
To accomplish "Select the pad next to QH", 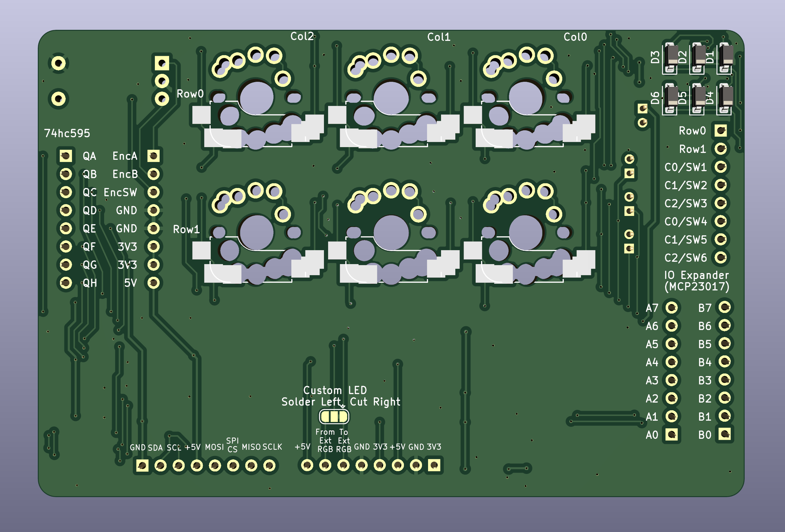I will (66, 283).
